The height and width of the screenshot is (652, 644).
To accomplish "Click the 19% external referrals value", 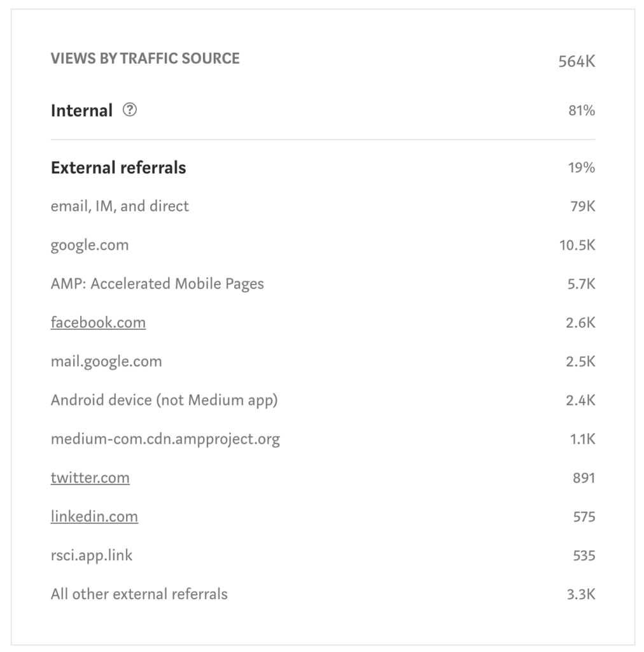I will pyautogui.click(x=582, y=167).
